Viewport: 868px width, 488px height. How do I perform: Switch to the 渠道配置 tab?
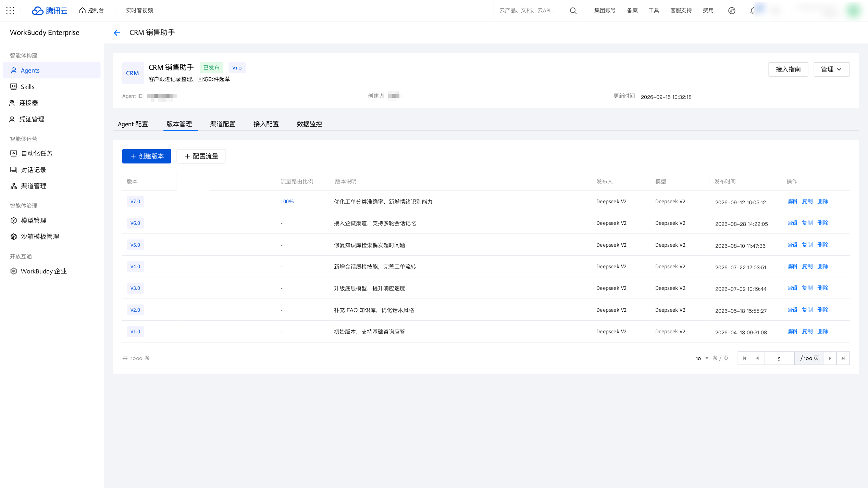[223, 124]
